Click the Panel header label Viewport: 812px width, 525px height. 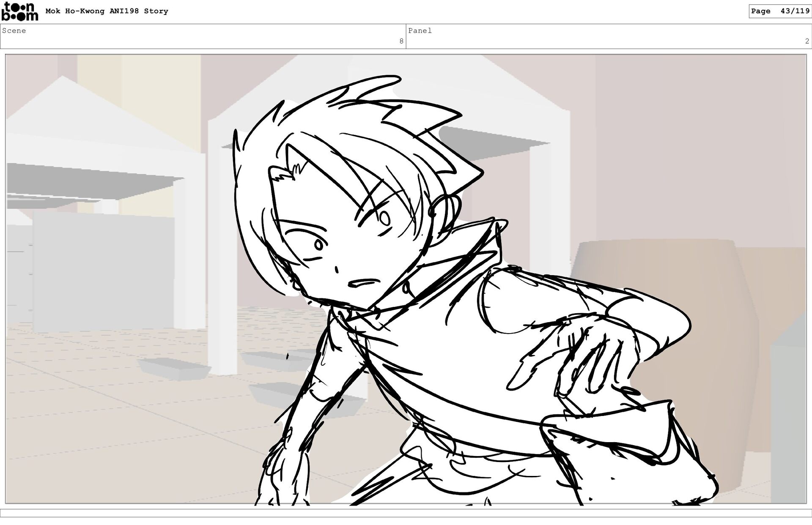click(x=420, y=31)
